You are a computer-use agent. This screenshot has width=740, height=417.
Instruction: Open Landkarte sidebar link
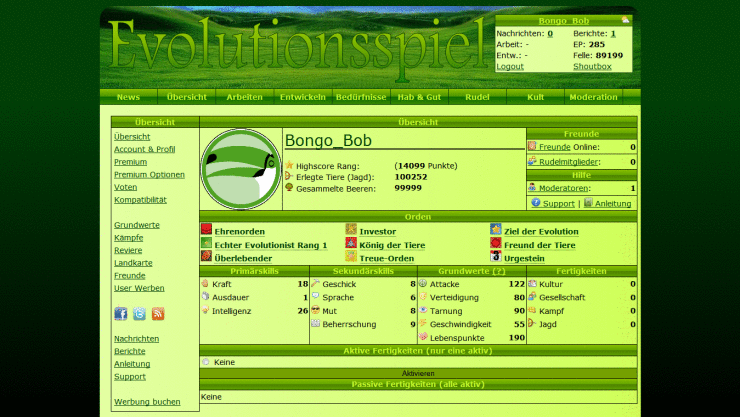[x=133, y=263]
